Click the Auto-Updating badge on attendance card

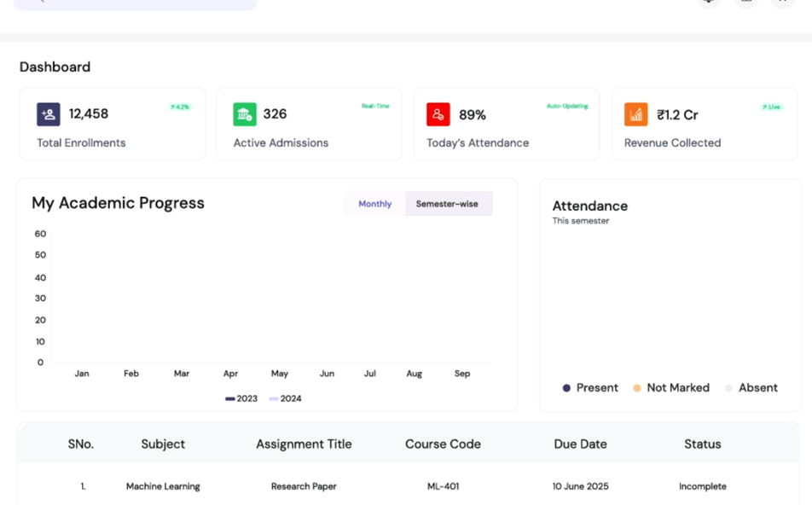coord(567,107)
